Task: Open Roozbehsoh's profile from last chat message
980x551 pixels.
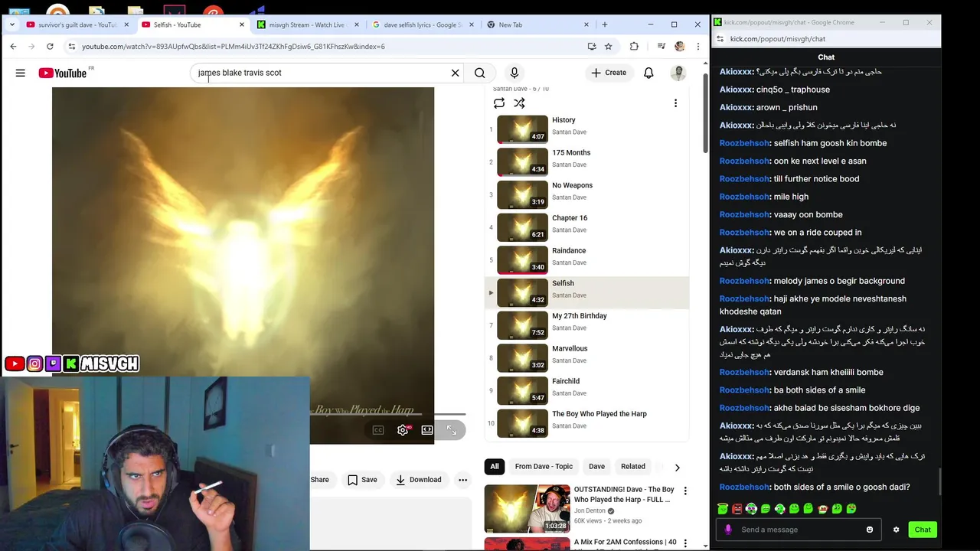Action: tap(744, 487)
